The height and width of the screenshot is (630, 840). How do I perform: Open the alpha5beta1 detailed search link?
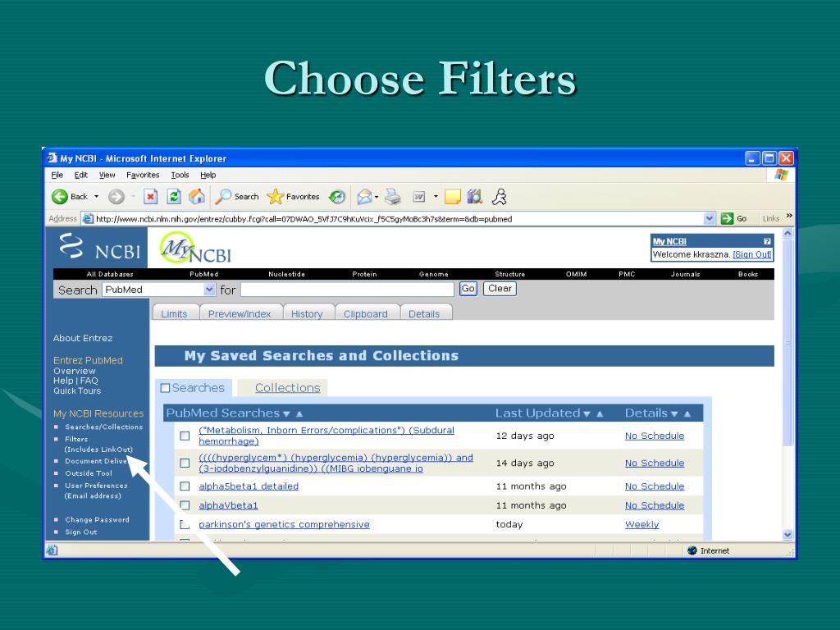click(249, 486)
